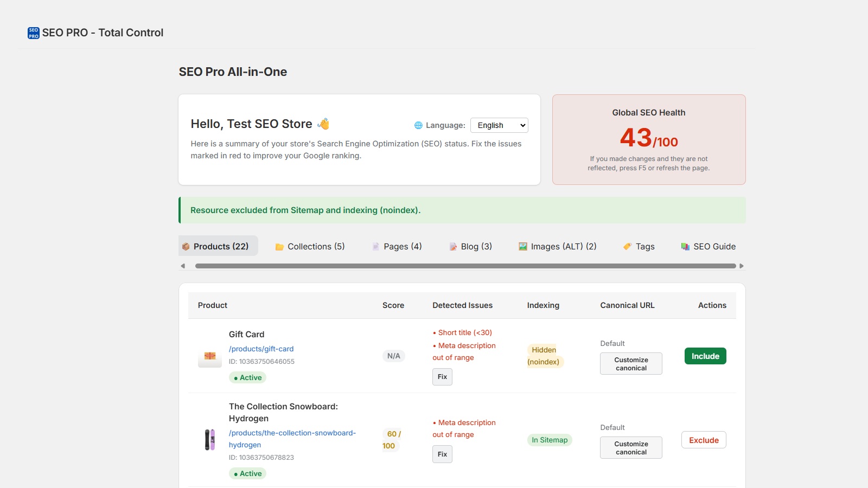Screen dimensions: 868x488
Task: Click Customize canonical for Gift Card
Action: click(631, 364)
